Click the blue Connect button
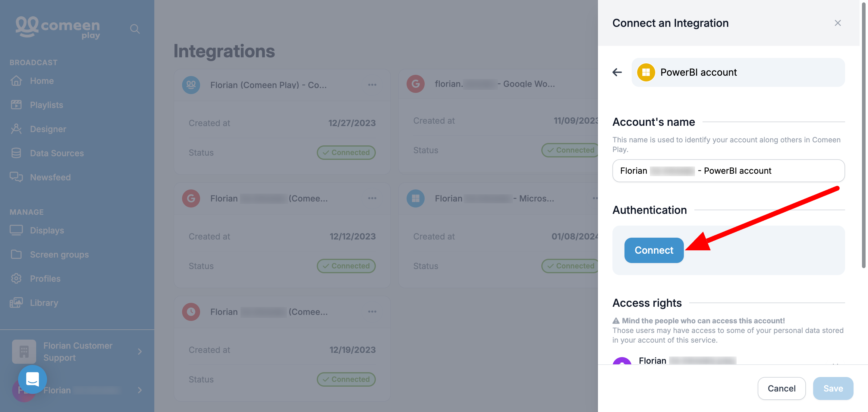The image size is (868, 412). coord(654,250)
